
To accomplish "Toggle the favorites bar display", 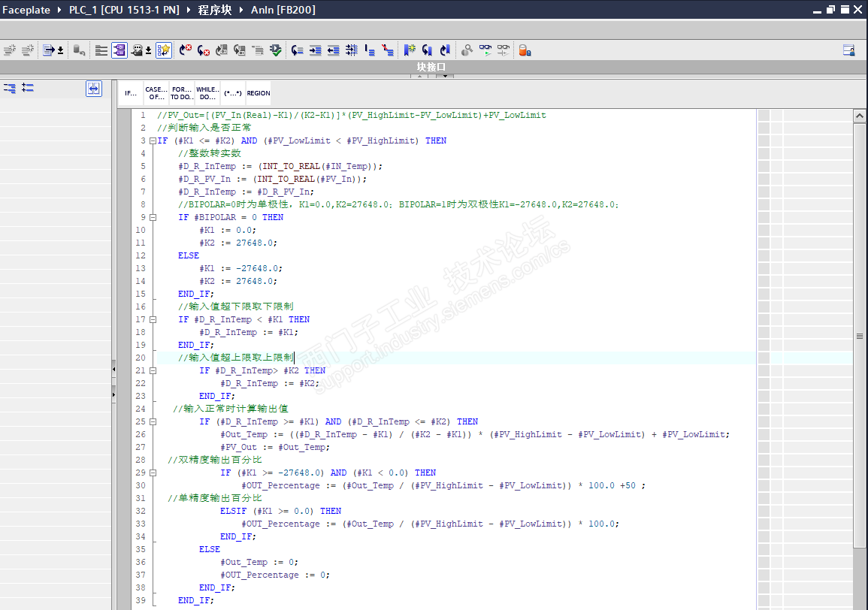I will [164, 50].
